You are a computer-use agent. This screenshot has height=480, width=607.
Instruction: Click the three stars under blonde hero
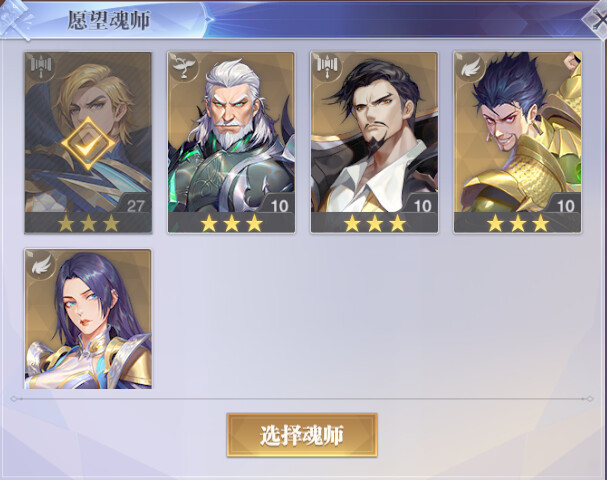(88, 223)
